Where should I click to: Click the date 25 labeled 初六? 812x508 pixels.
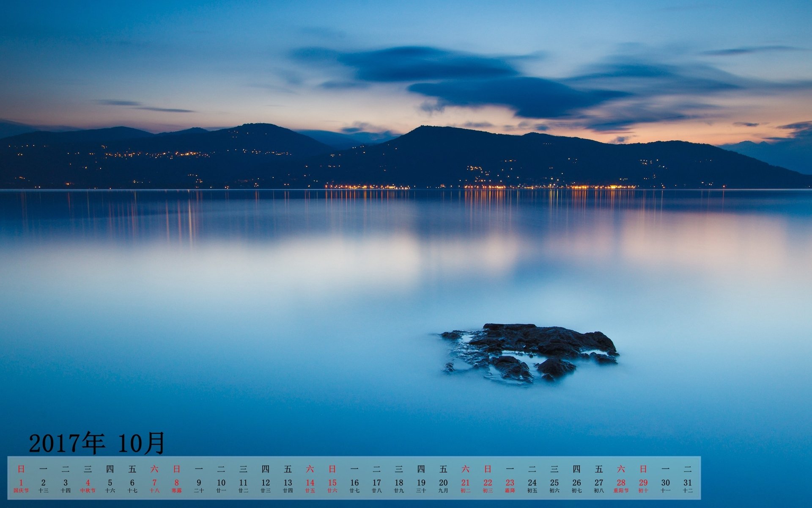(x=554, y=483)
